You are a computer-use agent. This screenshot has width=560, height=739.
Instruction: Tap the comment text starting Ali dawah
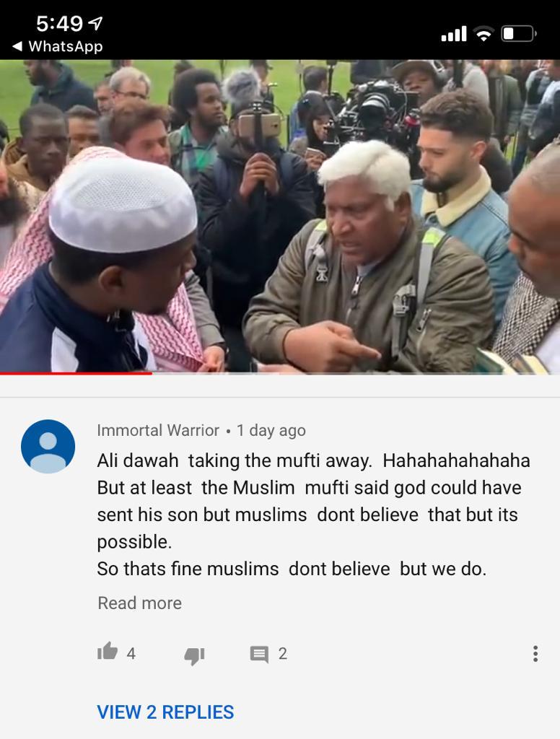click(x=313, y=515)
